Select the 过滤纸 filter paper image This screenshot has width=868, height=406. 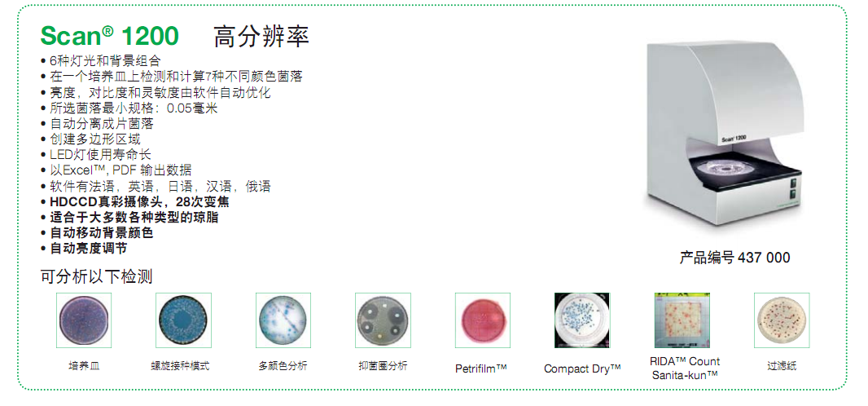[782, 320]
